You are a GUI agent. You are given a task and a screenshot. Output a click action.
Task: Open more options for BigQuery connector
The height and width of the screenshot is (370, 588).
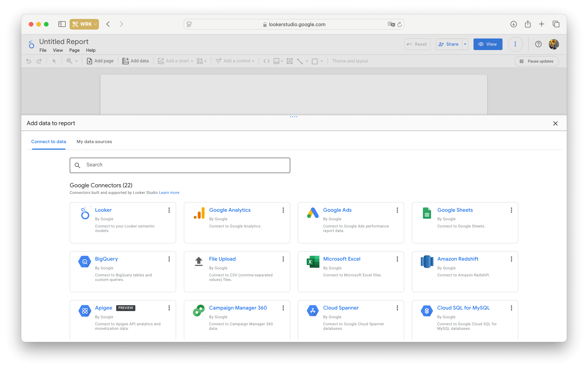(169, 259)
